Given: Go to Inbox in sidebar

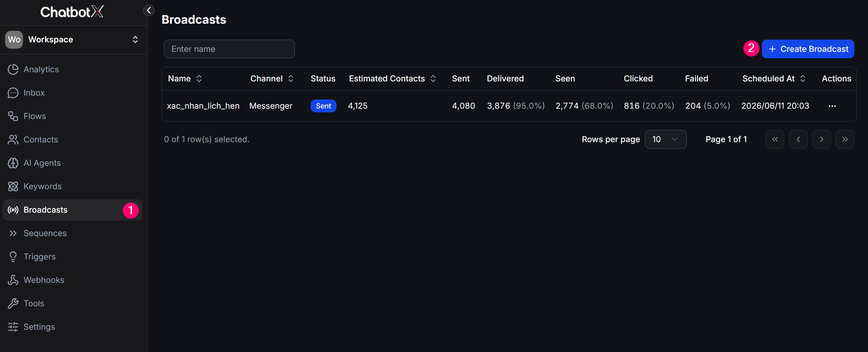Looking at the screenshot, I should tap(72, 93).
